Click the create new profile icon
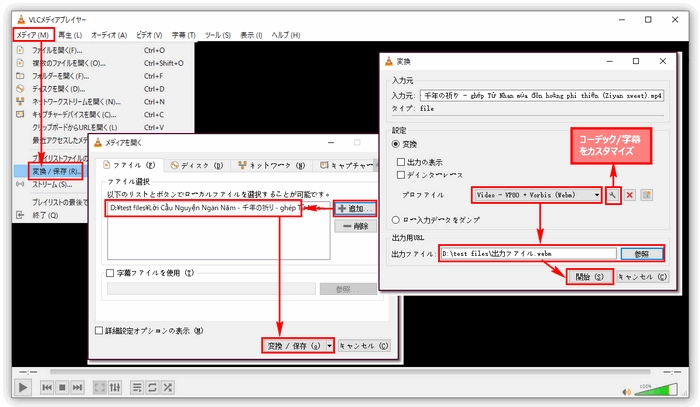The image size is (700, 407). (646, 195)
